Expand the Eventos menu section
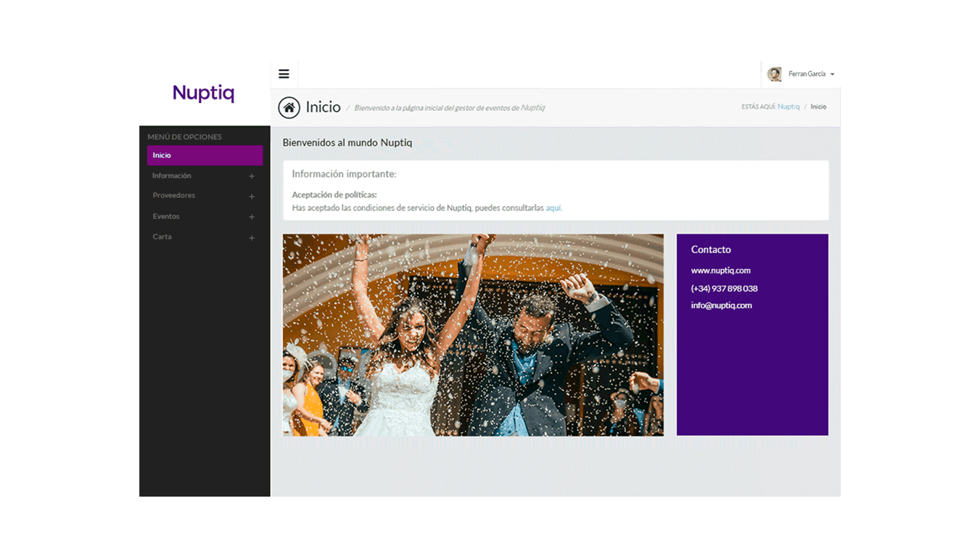The height and width of the screenshot is (551, 980). 166,216
